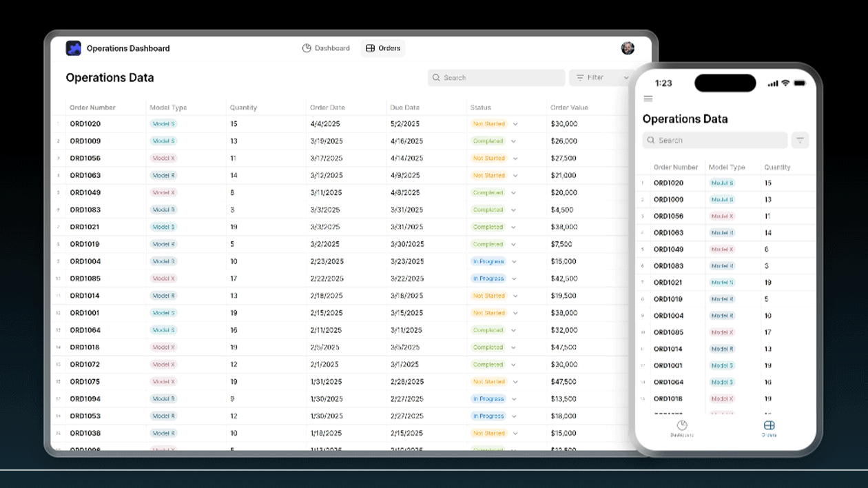Click the phone status bar battery icon
Viewport: 868px width, 488px height.
pyautogui.click(x=800, y=83)
